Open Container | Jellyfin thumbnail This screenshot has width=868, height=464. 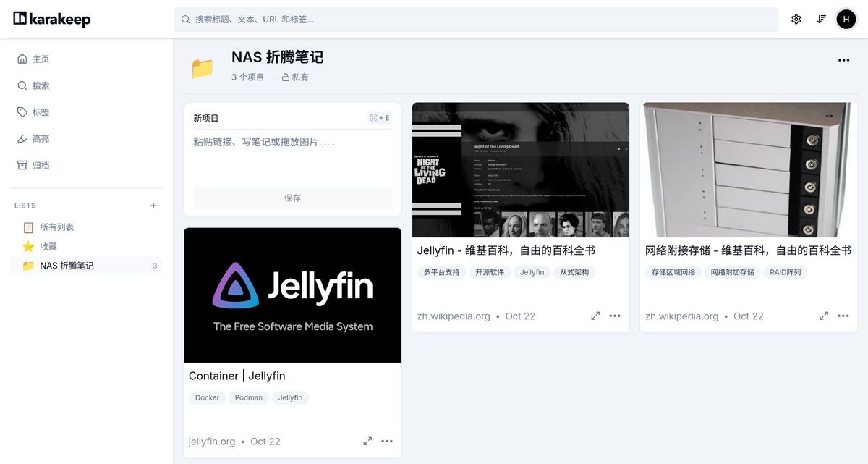pos(292,295)
